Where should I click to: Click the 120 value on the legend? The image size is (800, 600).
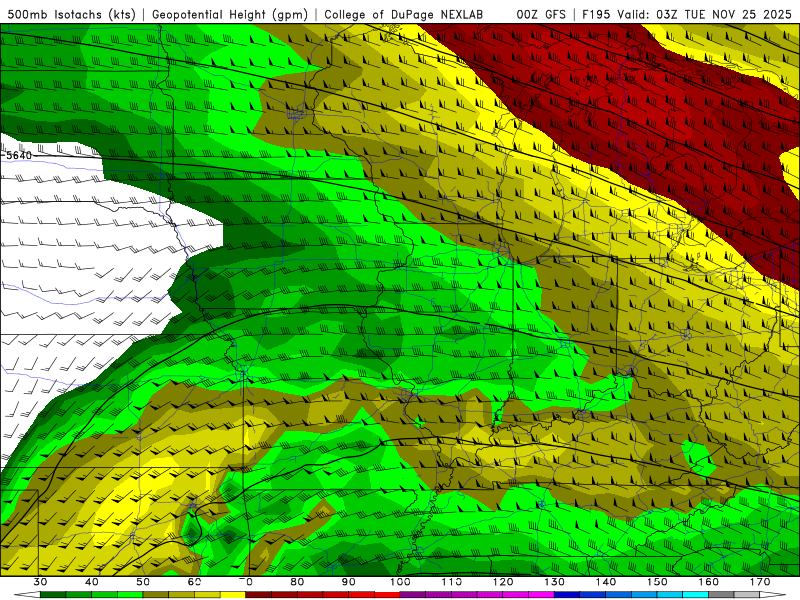coord(503,582)
